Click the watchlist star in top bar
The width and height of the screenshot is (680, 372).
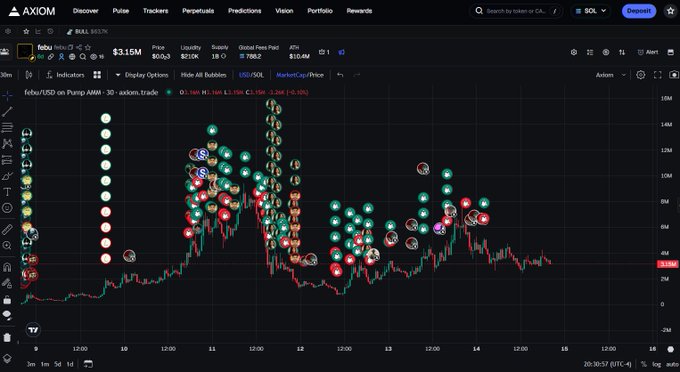(26, 32)
